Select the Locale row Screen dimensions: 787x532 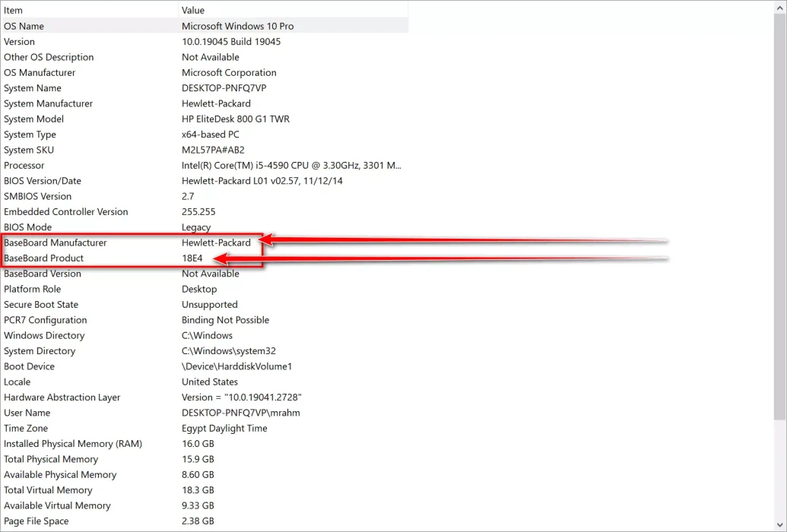click(205, 382)
